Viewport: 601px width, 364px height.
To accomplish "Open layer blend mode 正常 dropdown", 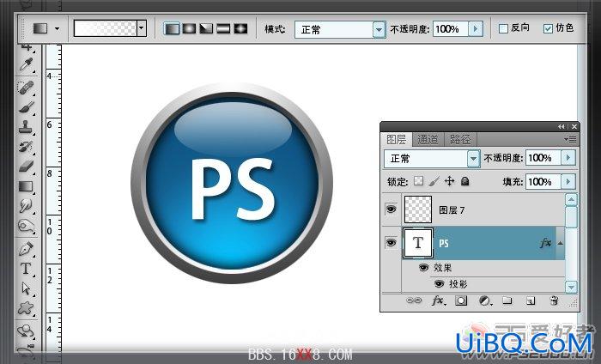I will click(x=474, y=158).
